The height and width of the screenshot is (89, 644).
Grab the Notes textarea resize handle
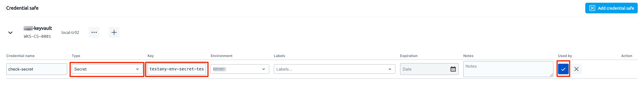tap(551, 75)
